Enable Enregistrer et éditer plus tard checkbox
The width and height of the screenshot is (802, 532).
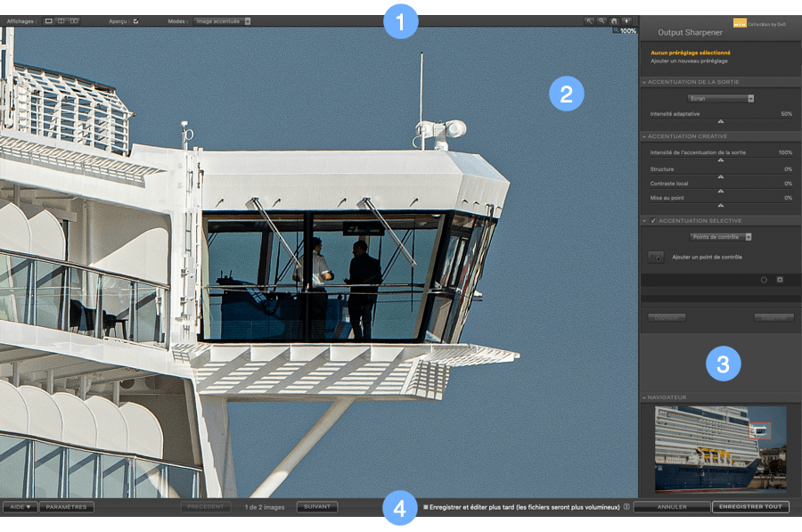click(x=426, y=507)
